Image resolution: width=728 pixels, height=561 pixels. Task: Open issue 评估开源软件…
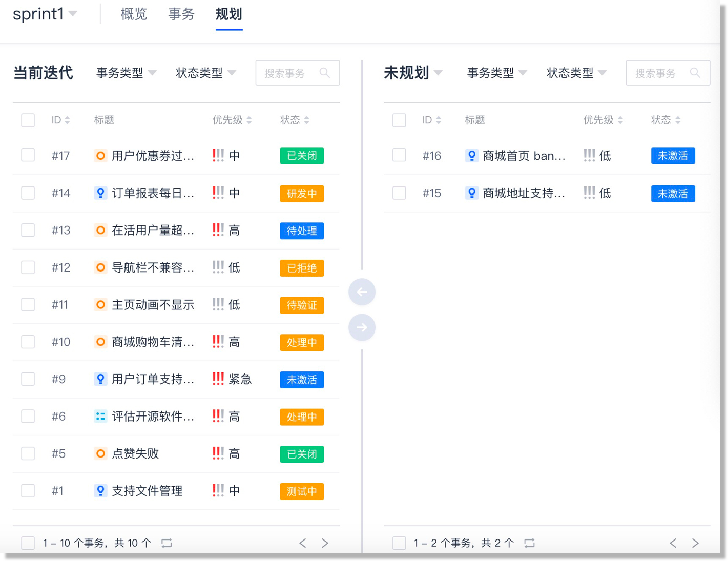click(x=153, y=417)
